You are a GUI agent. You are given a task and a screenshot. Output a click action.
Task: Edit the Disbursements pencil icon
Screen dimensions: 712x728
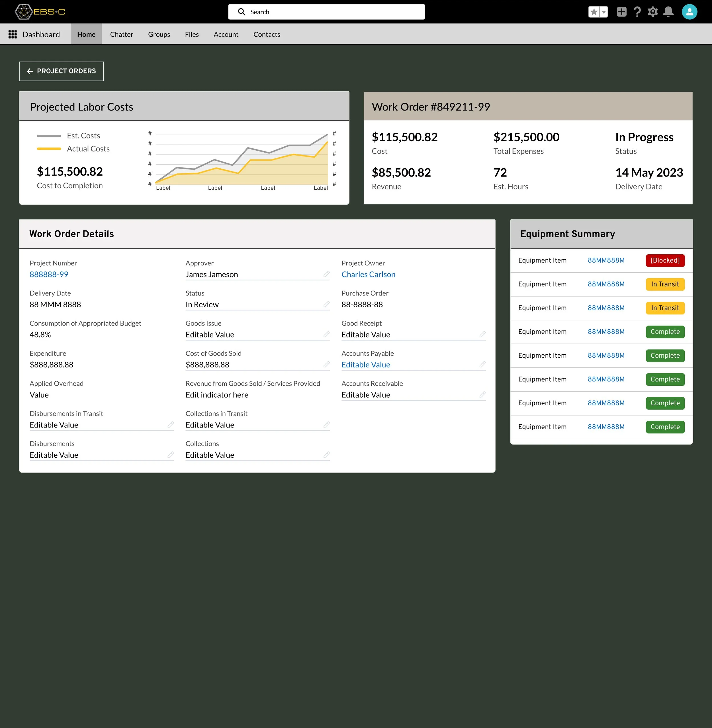coord(171,455)
